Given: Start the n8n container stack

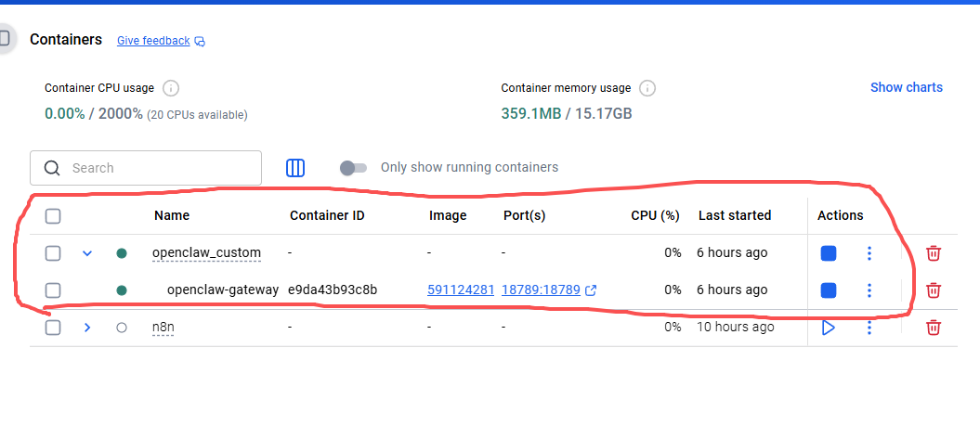Looking at the screenshot, I should point(829,328).
